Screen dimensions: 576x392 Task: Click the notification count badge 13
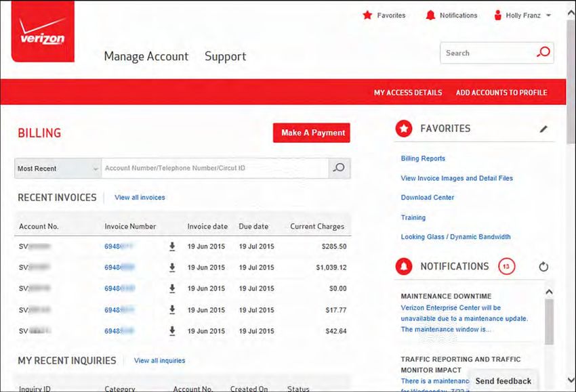coord(507,266)
